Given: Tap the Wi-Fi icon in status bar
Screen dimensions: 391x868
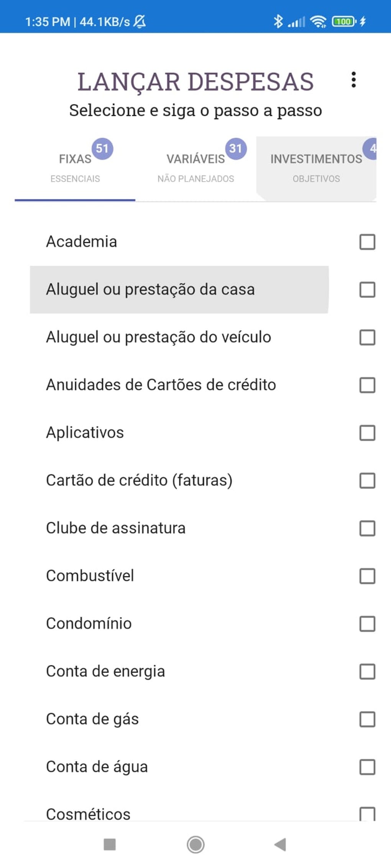Looking at the screenshot, I should coord(318,21).
